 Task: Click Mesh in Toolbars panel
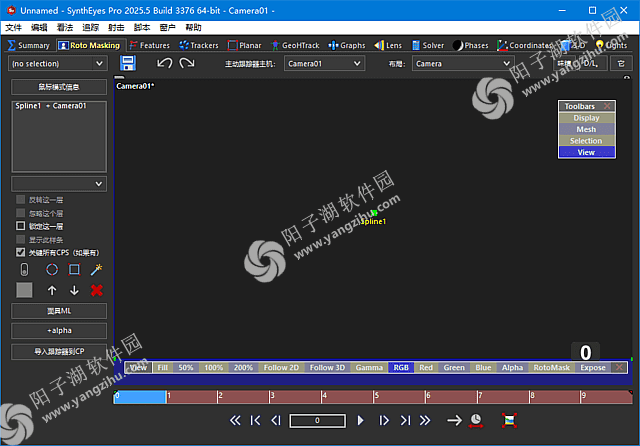587,129
